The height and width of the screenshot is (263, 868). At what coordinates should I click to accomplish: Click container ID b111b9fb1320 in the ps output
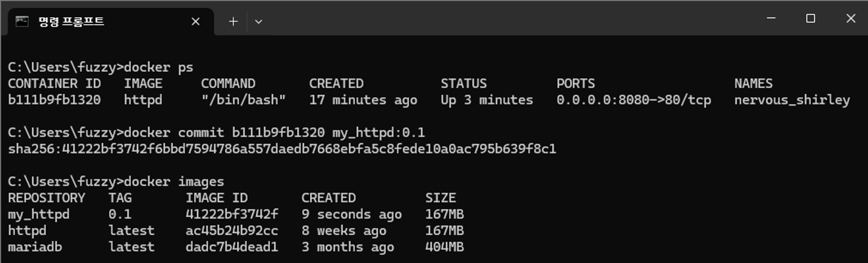[54, 100]
